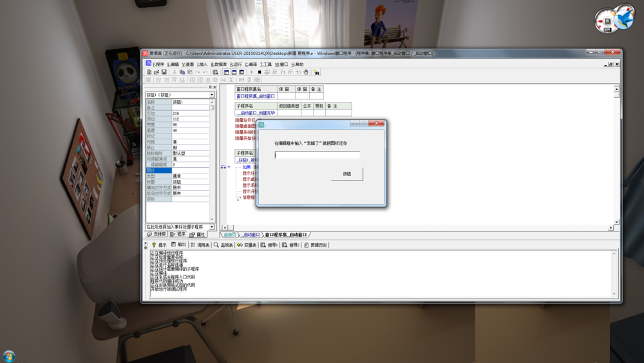Click the copy icon in the toolbar
Screen dimensions: 644x363
pyautogui.click(x=182, y=72)
